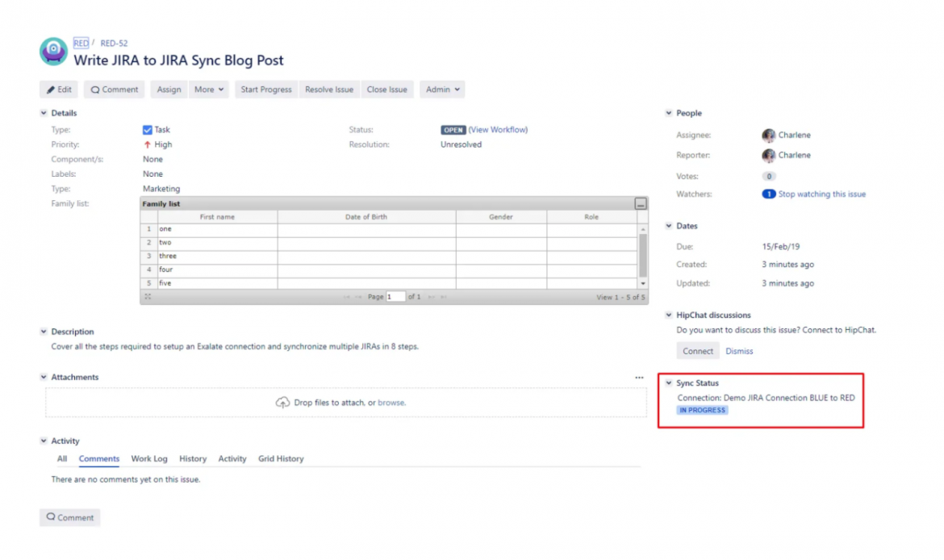Image resolution: width=944 pixels, height=560 pixels.
Task: Click the Gender column header
Action: point(501,217)
